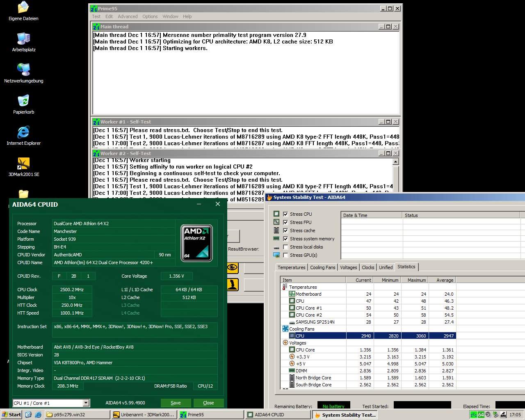Switch to the Cooling Fans tab
Viewport: 525px width, 420px height.
click(x=323, y=267)
